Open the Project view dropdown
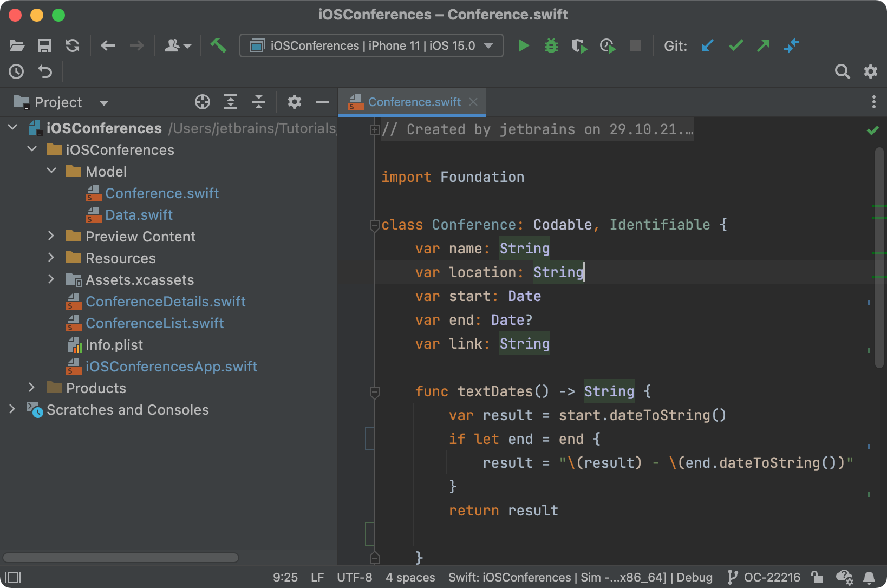Image resolution: width=887 pixels, height=588 pixels. click(x=61, y=102)
